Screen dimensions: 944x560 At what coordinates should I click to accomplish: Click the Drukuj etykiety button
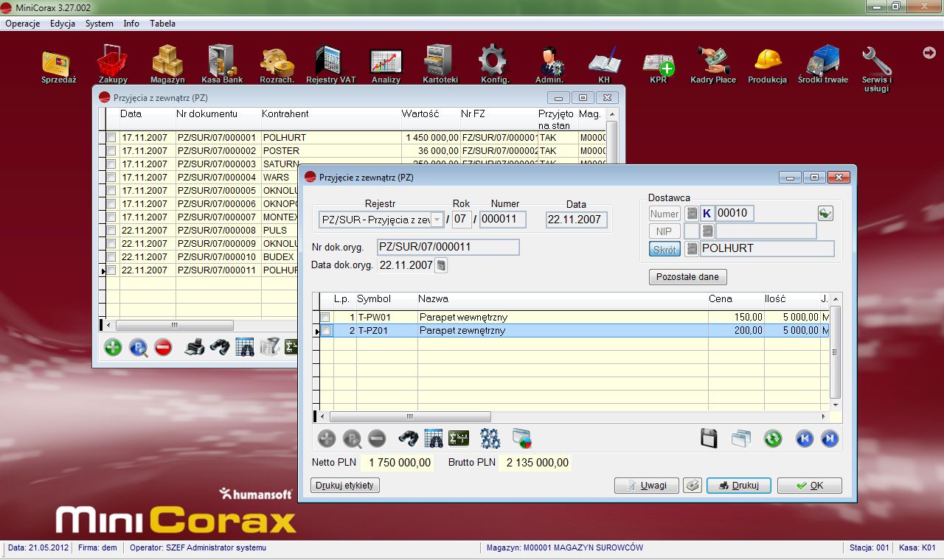point(345,486)
